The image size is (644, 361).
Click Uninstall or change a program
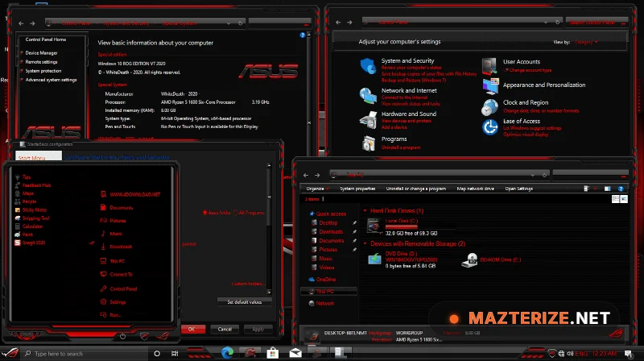coord(415,189)
